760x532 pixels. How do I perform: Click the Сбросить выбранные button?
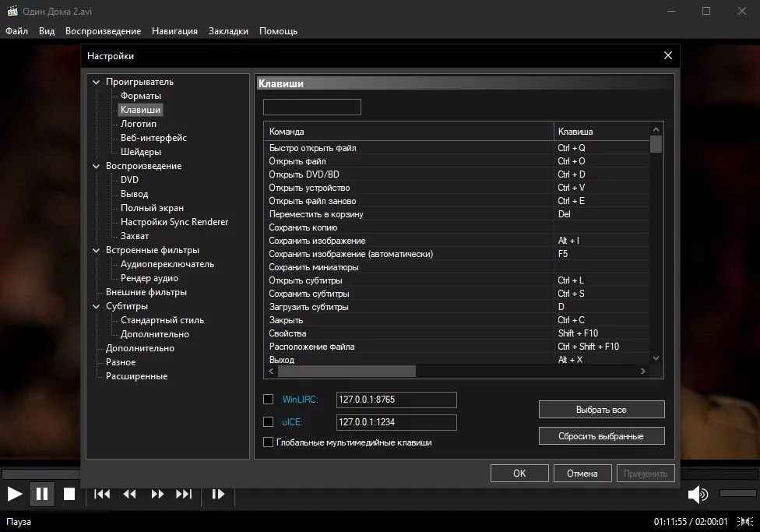[x=600, y=435]
